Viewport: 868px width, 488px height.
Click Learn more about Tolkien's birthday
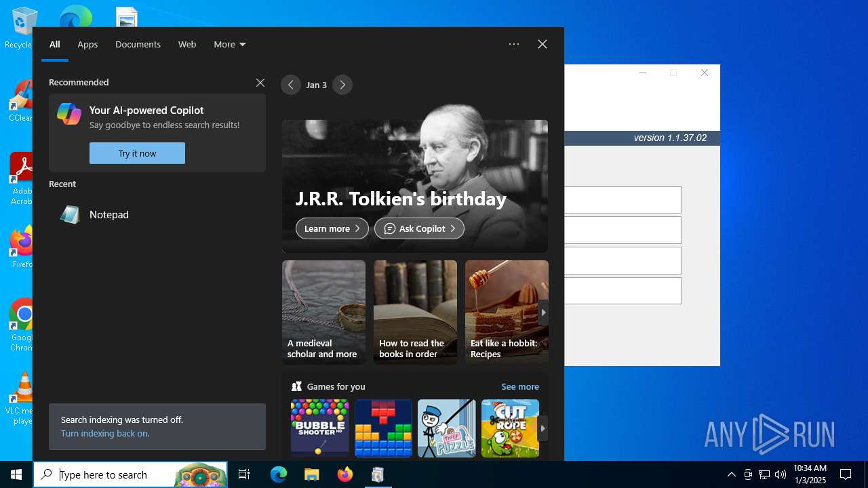coord(332,228)
